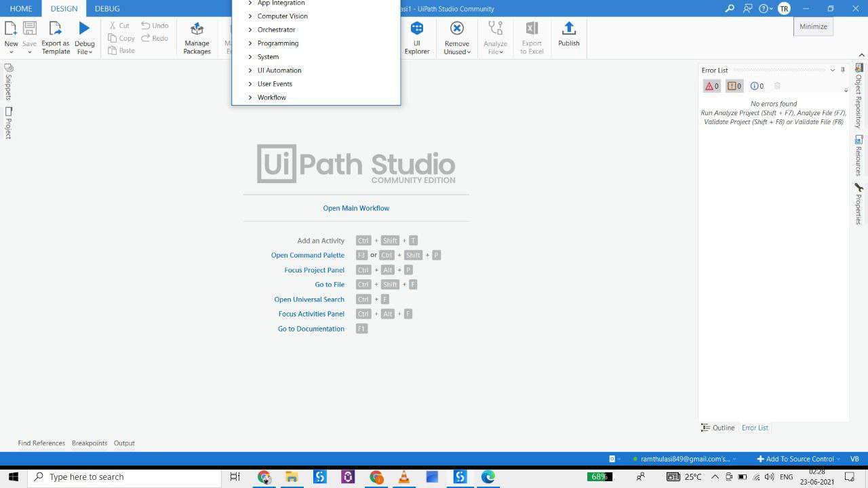This screenshot has width=868, height=488.
Task: Open the HOME tab
Action: (x=21, y=8)
